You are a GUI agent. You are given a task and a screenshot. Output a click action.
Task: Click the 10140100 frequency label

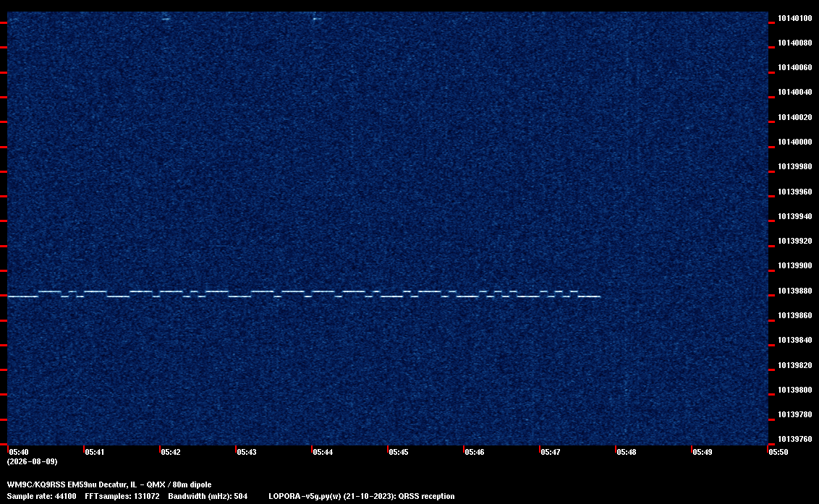pyautogui.click(x=794, y=18)
